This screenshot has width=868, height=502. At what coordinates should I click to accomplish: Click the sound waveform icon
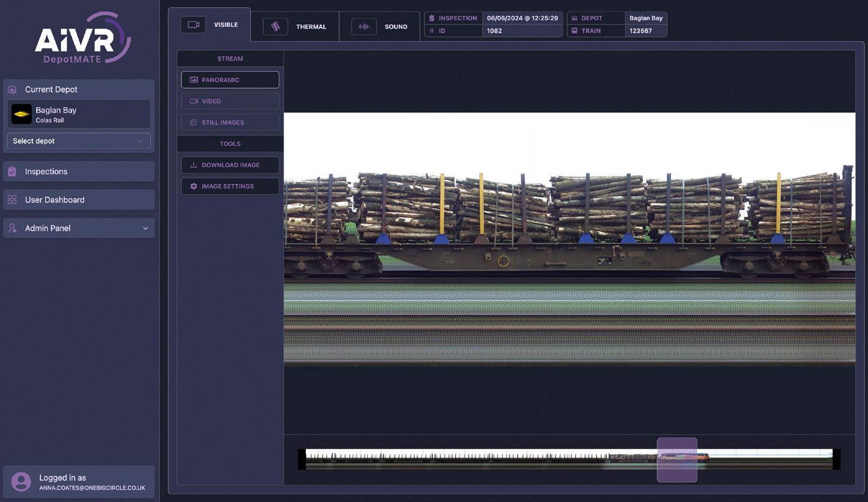pyautogui.click(x=363, y=27)
